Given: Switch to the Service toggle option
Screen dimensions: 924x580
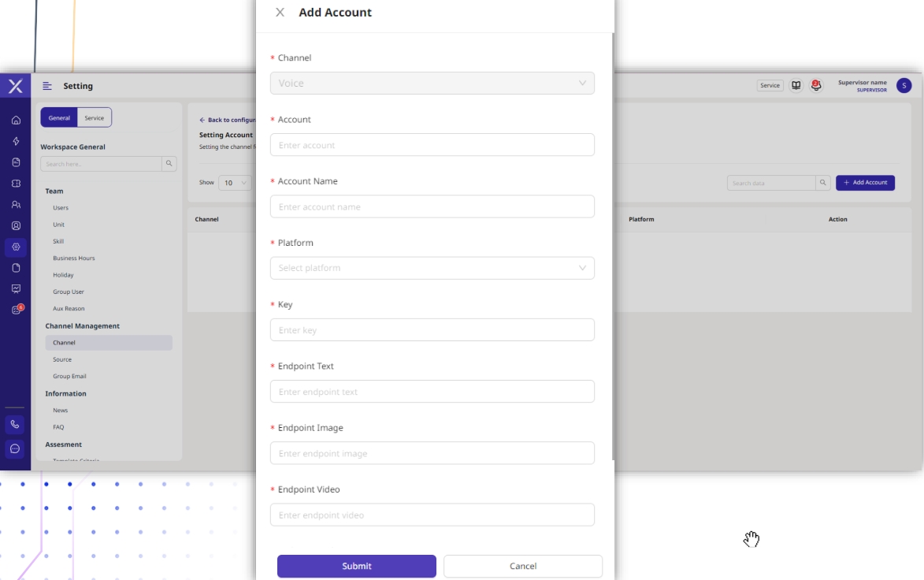Looking at the screenshot, I should [x=95, y=117].
